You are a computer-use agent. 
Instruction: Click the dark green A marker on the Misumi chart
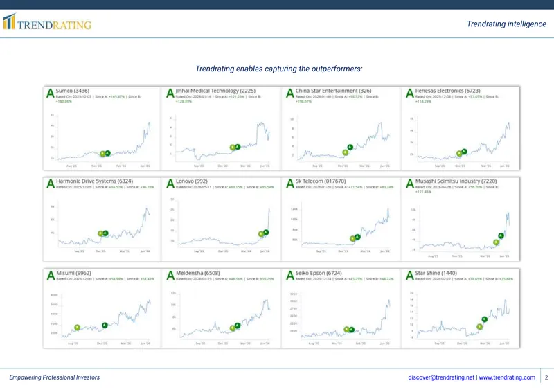pos(105,326)
